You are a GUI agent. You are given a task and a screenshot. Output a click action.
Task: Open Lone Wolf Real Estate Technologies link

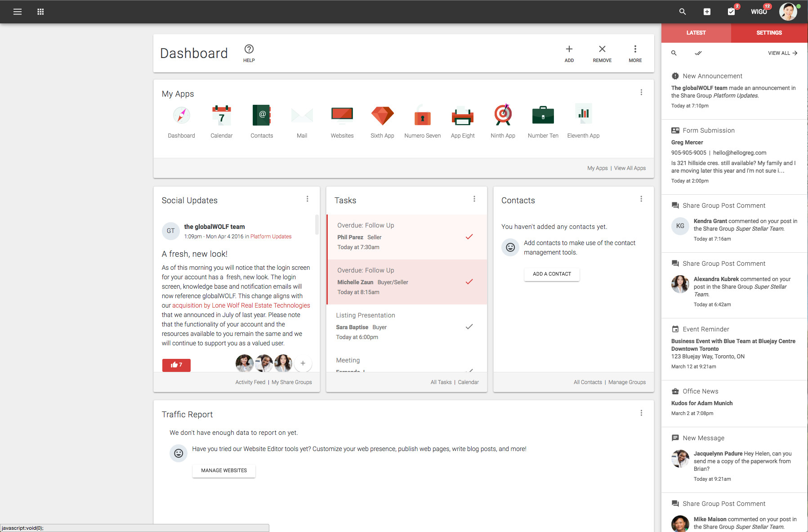tap(241, 305)
